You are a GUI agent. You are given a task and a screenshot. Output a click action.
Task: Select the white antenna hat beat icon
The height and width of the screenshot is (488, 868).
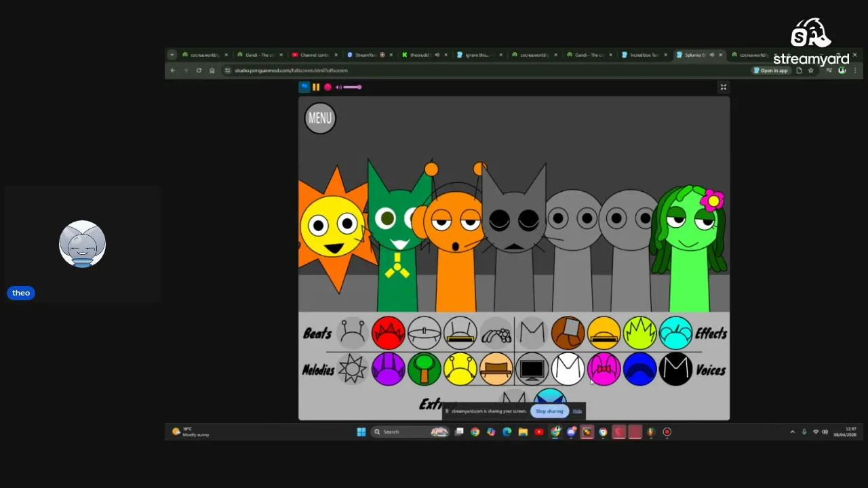[x=460, y=333]
